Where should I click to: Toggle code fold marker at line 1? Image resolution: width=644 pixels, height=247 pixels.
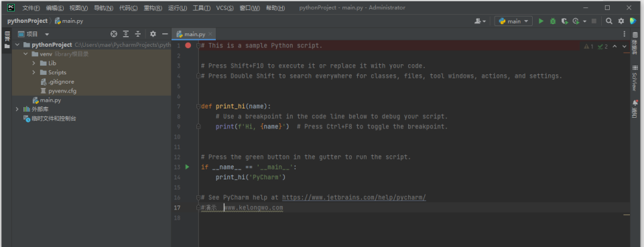pyautogui.click(x=198, y=46)
